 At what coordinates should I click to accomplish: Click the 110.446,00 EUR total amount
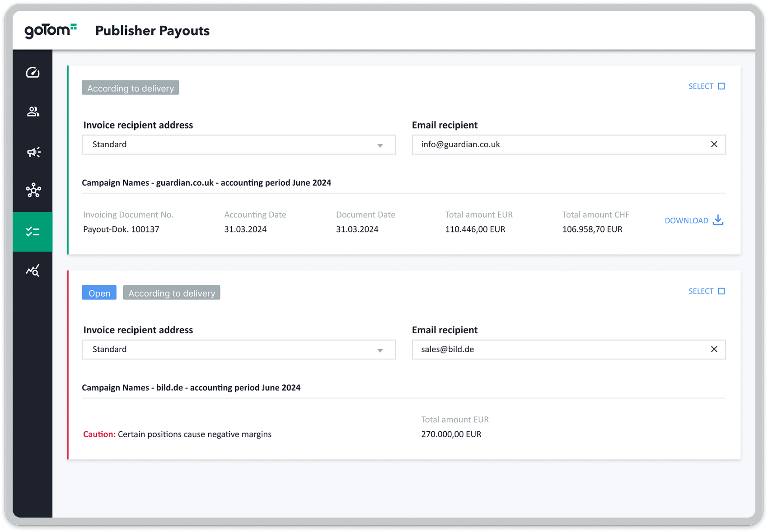tap(475, 229)
